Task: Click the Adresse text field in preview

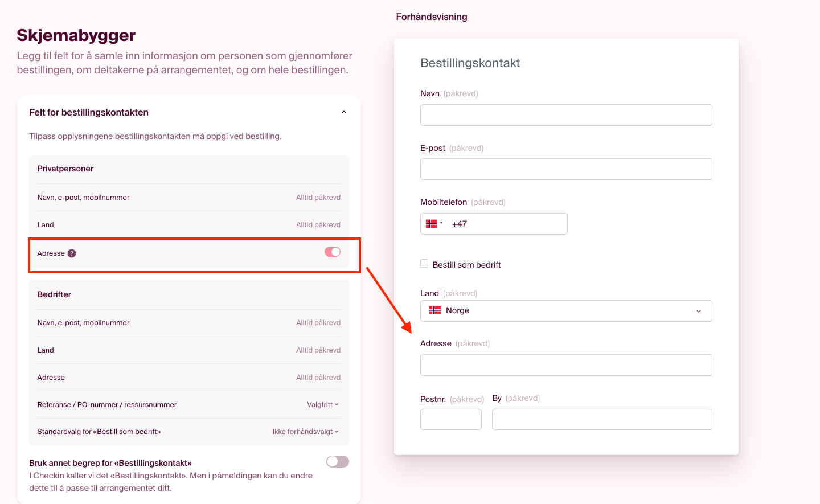Action: click(566, 365)
